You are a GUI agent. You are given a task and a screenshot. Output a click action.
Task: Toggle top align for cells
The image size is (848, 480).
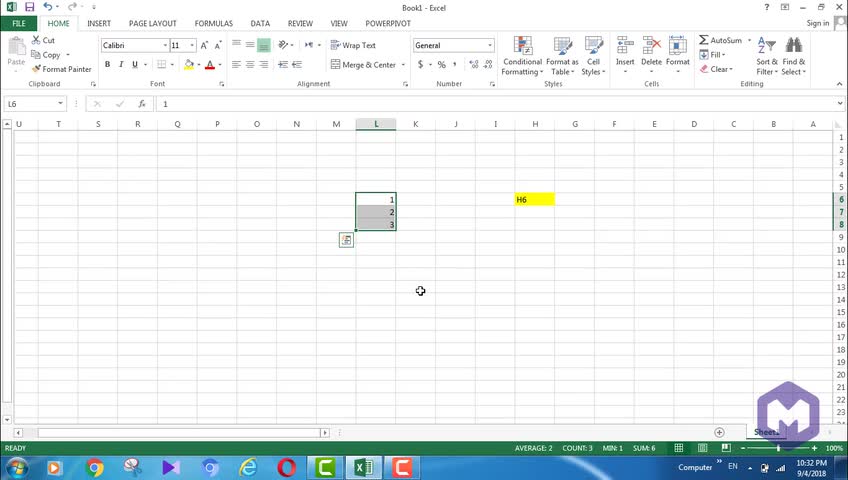pos(236,45)
